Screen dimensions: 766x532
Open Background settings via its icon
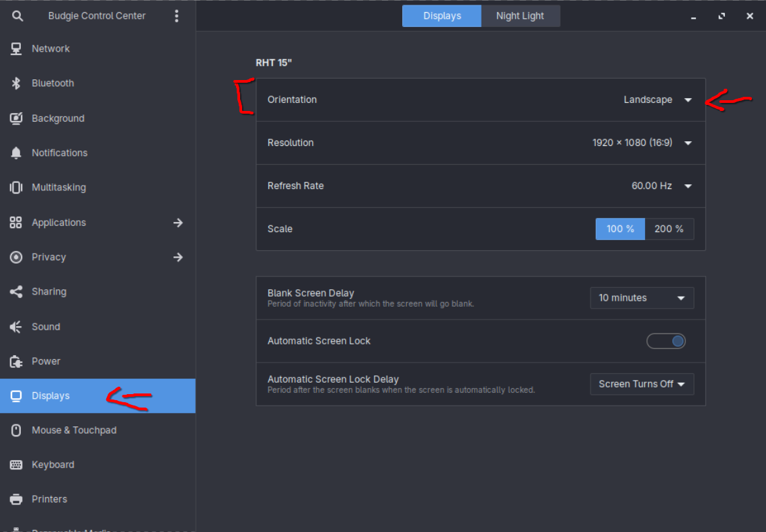[16, 118]
